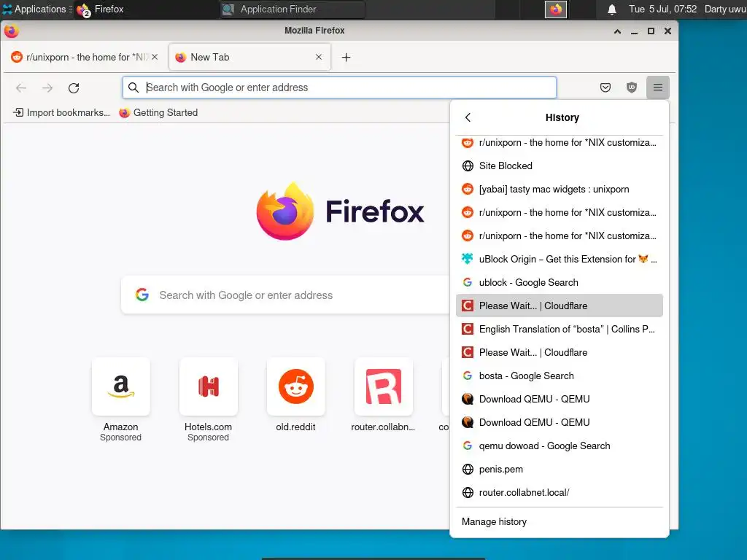
Task: Open the Firefox hamburger menu button
Action: click(658, 87)
